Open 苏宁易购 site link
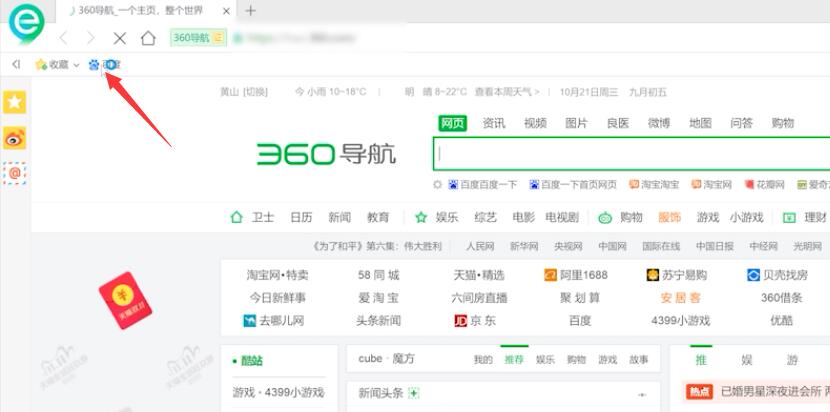This screenshot has height=412, width=830. [x=677, y=275]
